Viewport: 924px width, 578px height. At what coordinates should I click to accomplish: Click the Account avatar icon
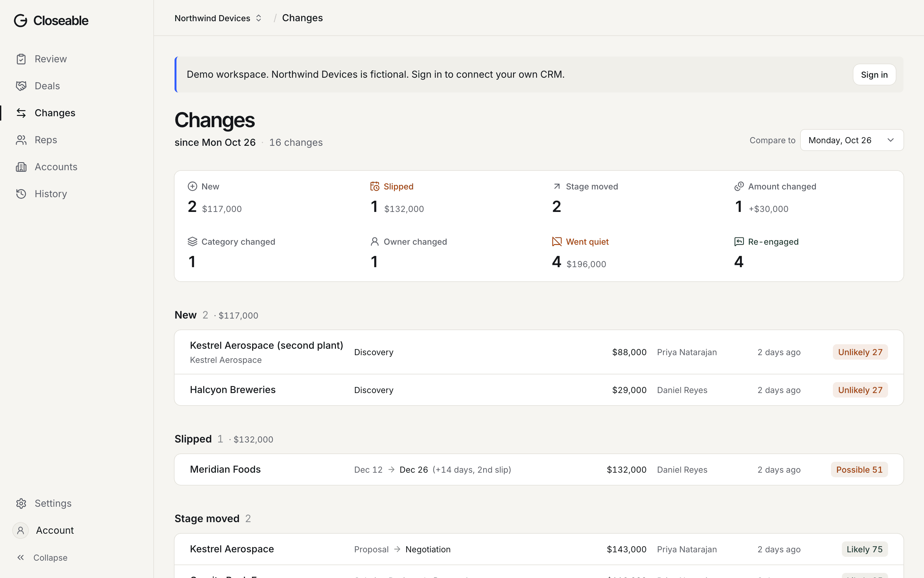pos(21,530)
